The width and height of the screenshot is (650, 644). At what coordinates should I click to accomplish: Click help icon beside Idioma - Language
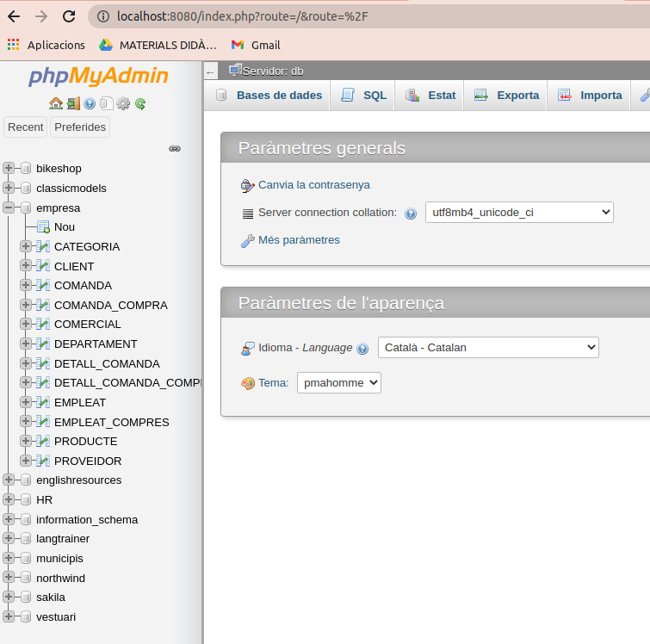362,349
